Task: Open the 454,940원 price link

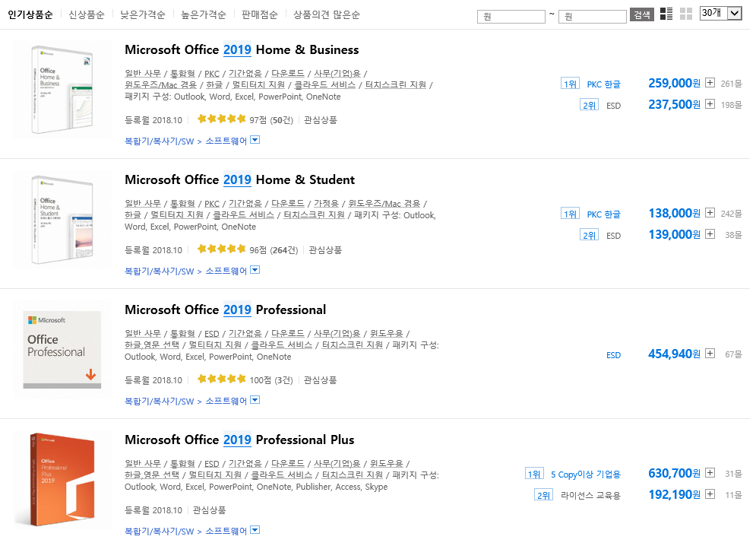Action: coord(674,354)
